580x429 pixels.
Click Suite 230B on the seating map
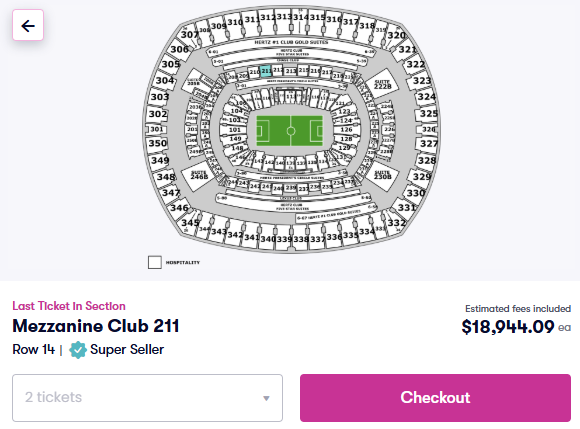coord(382,175)
